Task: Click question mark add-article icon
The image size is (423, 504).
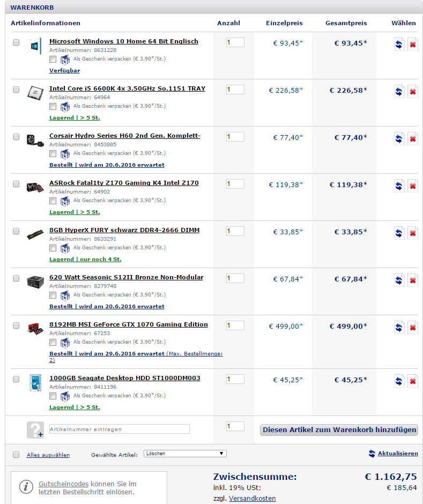Action: pyautogui.click(x=35, y=430)
